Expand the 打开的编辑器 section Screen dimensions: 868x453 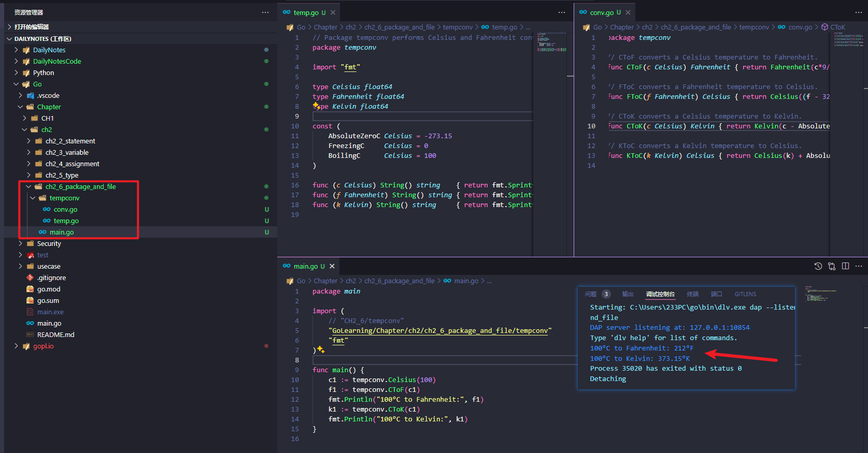[x=10, y=27]
